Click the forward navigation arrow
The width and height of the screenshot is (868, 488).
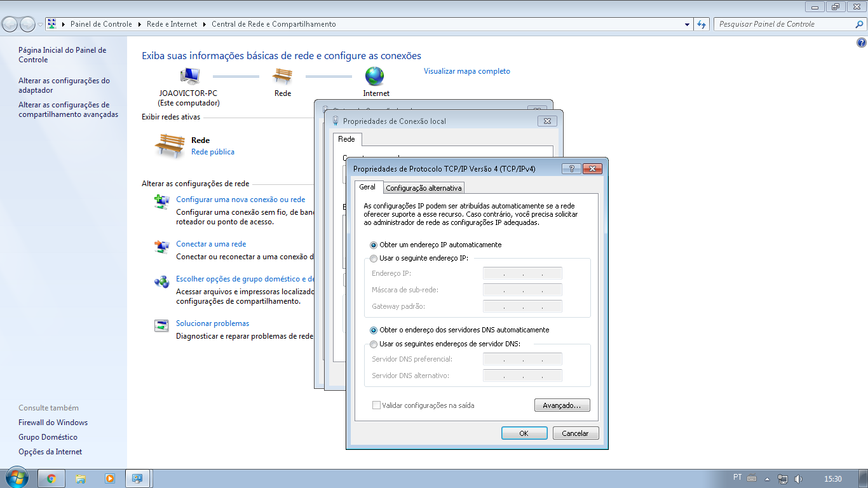point(27,24)
